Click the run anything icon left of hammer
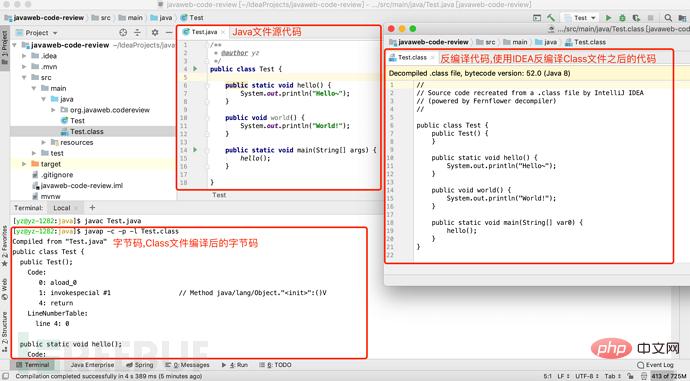690x381 pixels. click(x=537, y=18)
